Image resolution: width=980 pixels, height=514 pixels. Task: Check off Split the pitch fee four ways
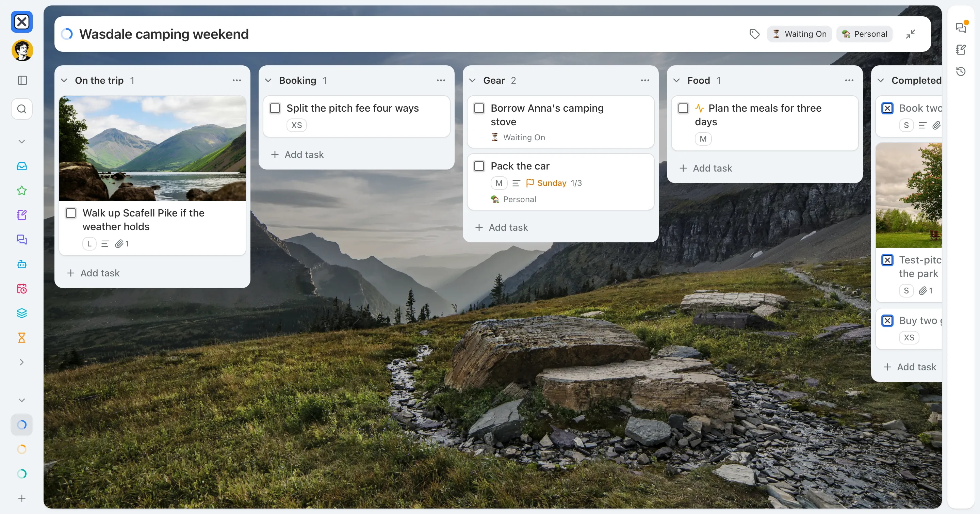point(275,109)
